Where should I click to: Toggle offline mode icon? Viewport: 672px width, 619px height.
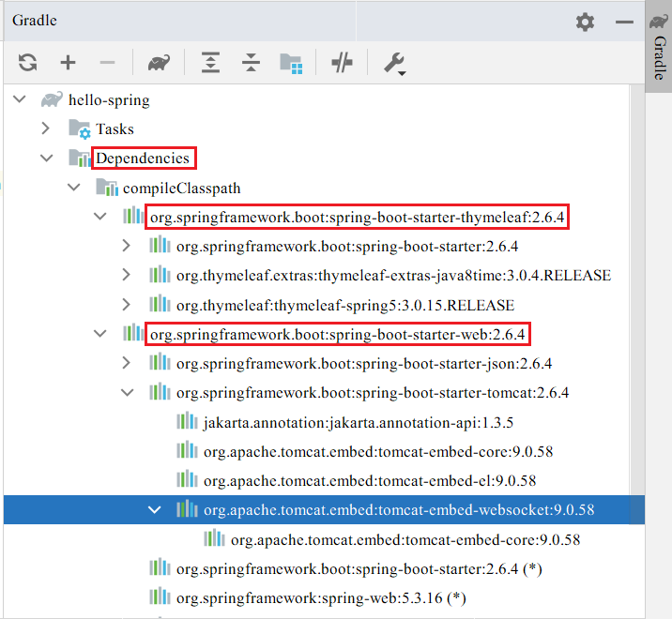tap(342, 63)
